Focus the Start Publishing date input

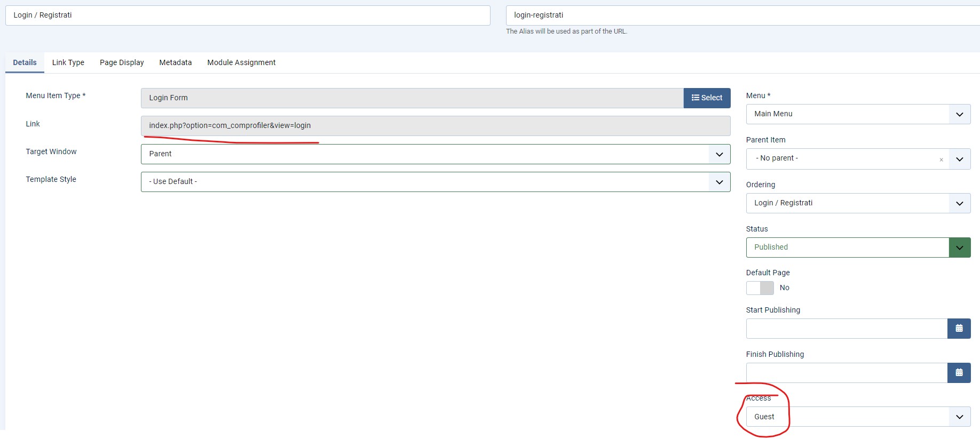847,329
